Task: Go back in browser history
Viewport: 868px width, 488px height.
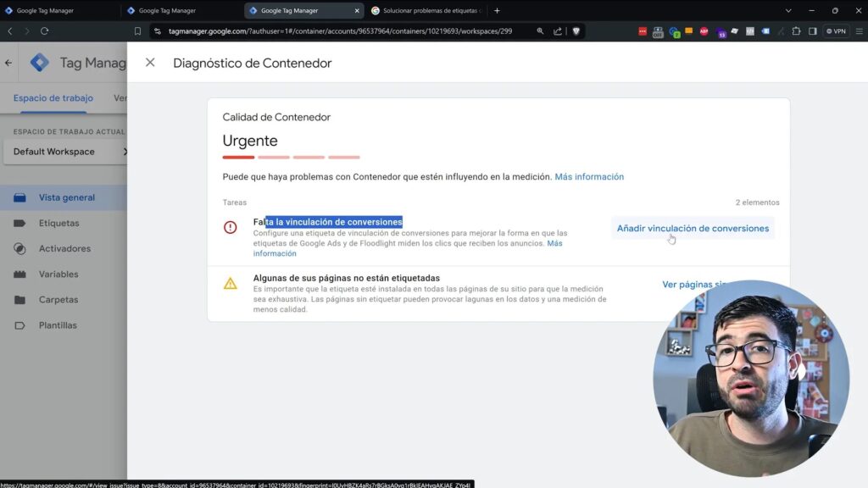Action: click(x=10, y=31)
